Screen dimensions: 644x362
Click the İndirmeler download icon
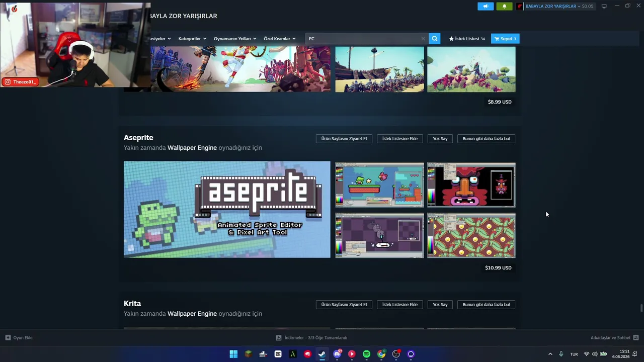279,338
